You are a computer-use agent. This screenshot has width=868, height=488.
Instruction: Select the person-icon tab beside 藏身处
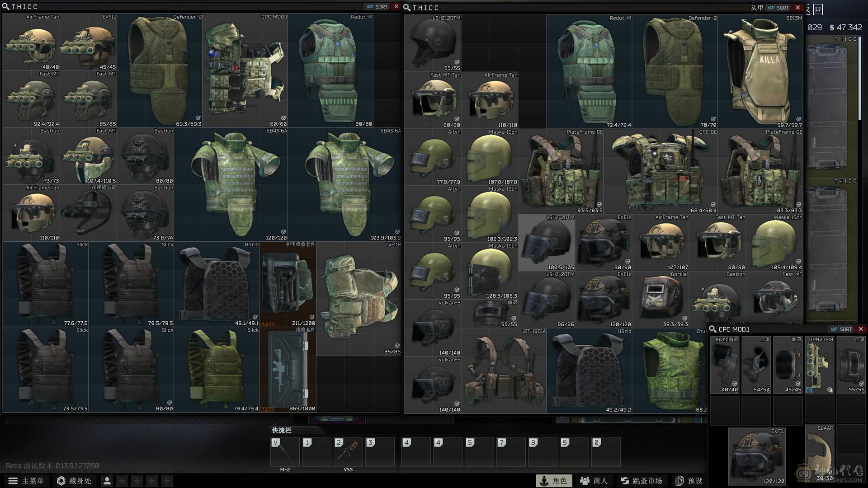(107, 481)
